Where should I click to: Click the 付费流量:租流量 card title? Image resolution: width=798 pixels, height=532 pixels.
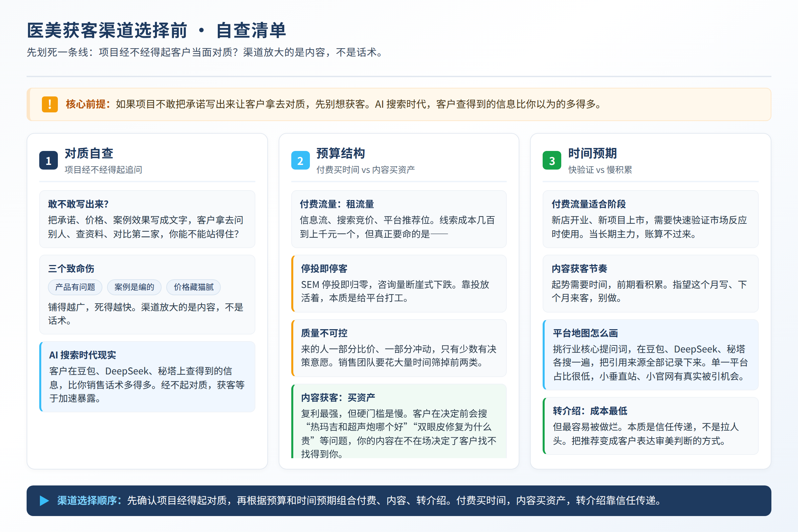(337, 204)
